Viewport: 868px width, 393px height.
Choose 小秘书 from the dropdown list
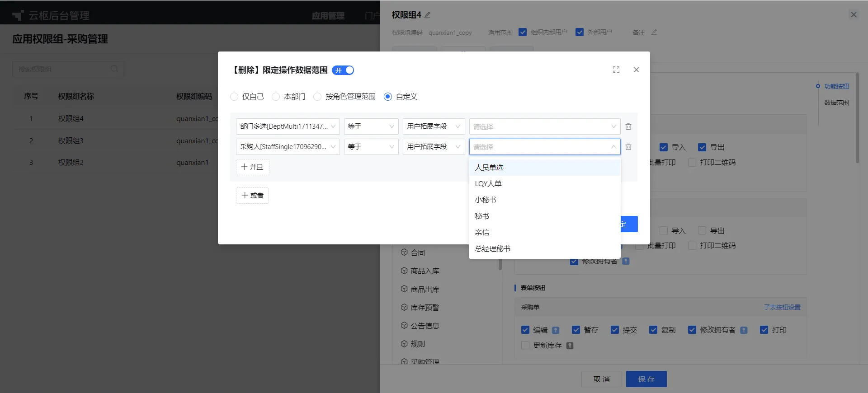tap(545, 200)
